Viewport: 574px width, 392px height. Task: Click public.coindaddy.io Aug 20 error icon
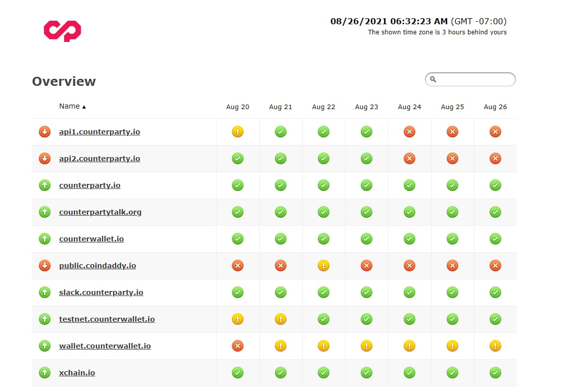click(x=237, y=265)
